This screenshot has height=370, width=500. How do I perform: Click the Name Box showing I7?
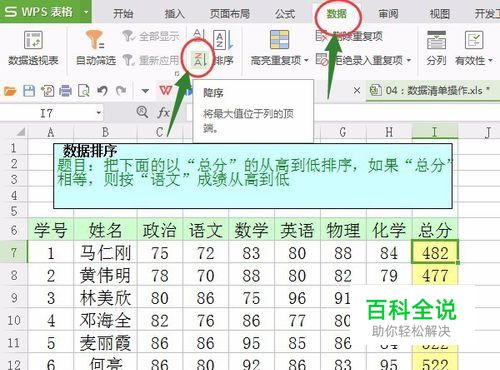47,113
